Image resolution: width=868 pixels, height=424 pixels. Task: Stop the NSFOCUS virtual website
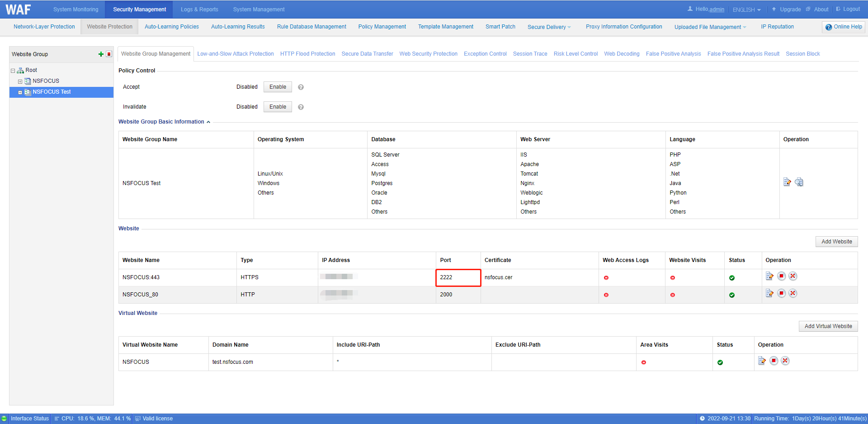tap(774, 361)
